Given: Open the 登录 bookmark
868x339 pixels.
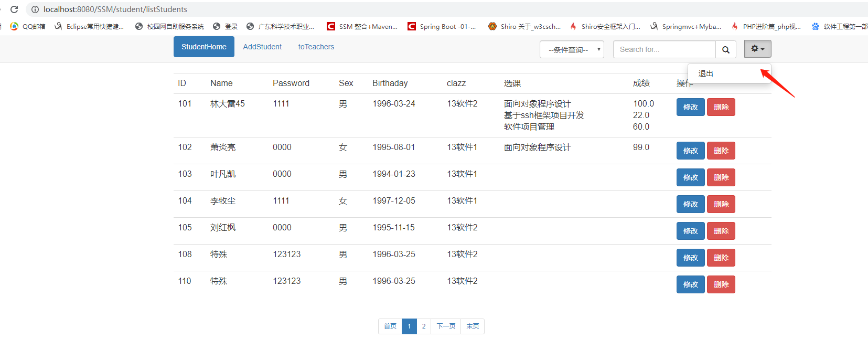Looking at the screenshot, I should click(x=226, y=26).
